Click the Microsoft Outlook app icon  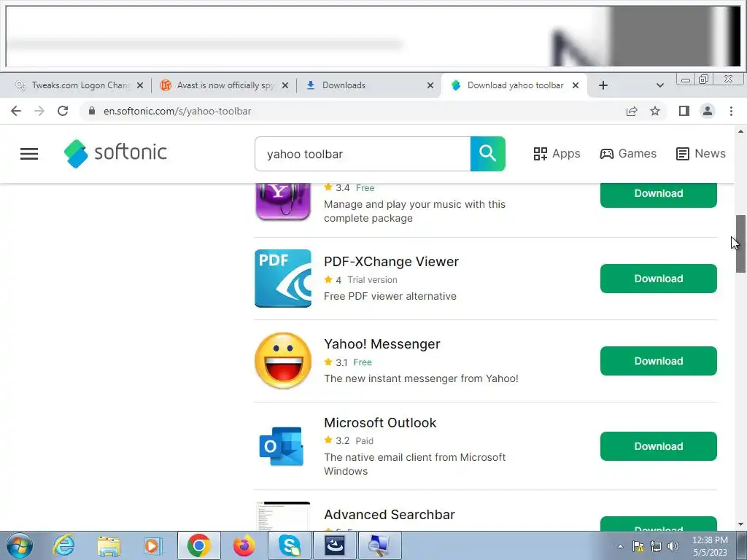click(282, 446)
